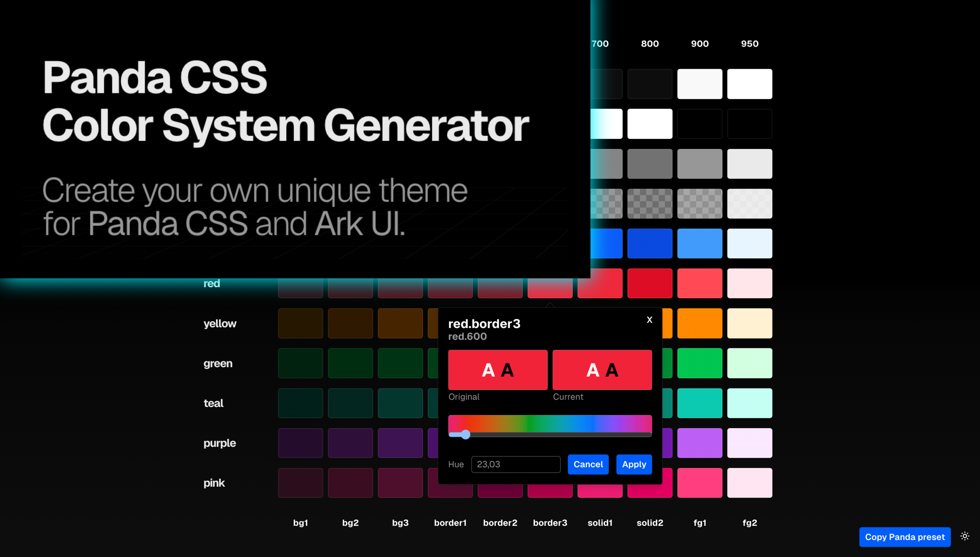
Task: Select the green bg3 swatch
Action: (x=401, y=363)
